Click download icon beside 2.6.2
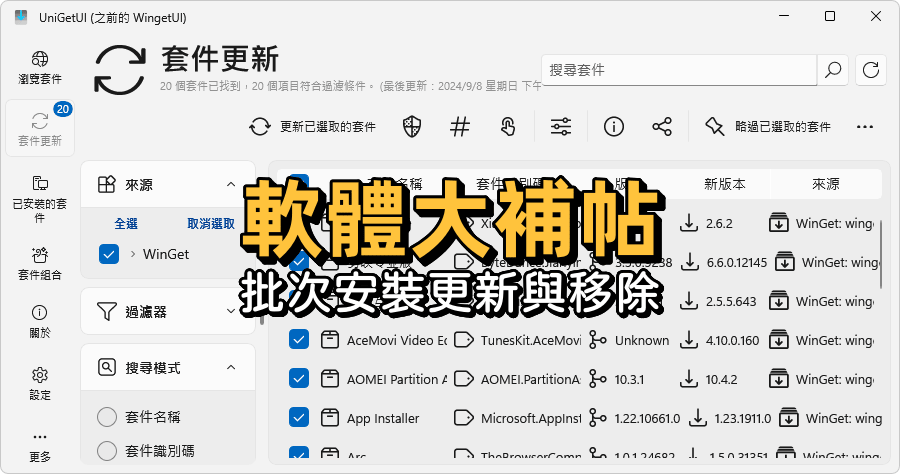Viewport: 900px width, 474px height. (x=689, y=223)
